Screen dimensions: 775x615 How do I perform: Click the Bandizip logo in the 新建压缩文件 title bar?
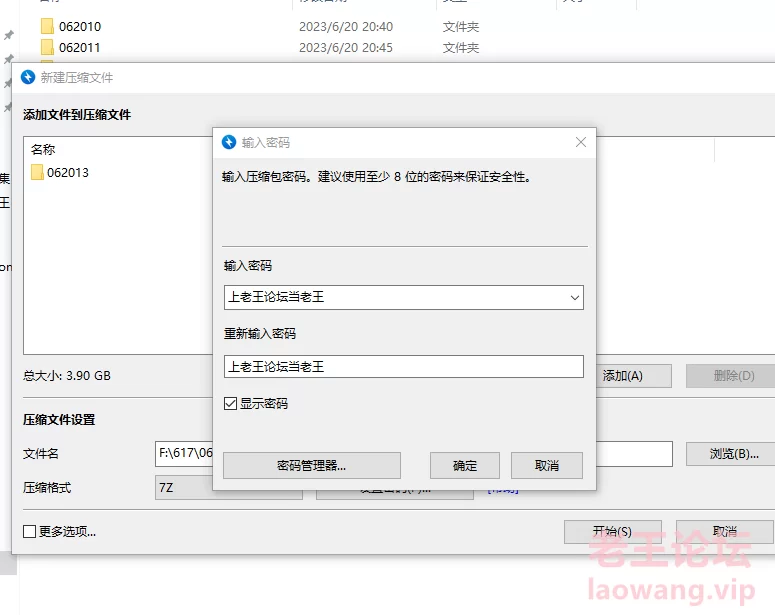point(28,77)
